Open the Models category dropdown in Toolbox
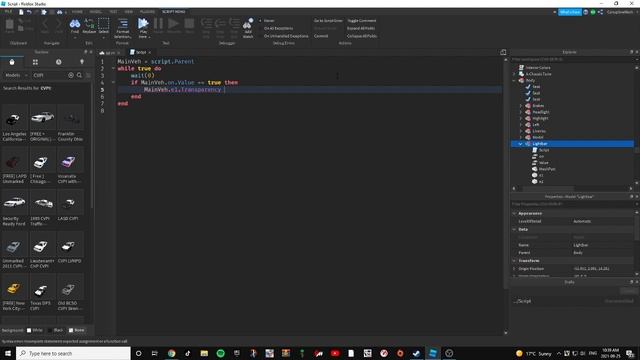 tap(16, 75)
